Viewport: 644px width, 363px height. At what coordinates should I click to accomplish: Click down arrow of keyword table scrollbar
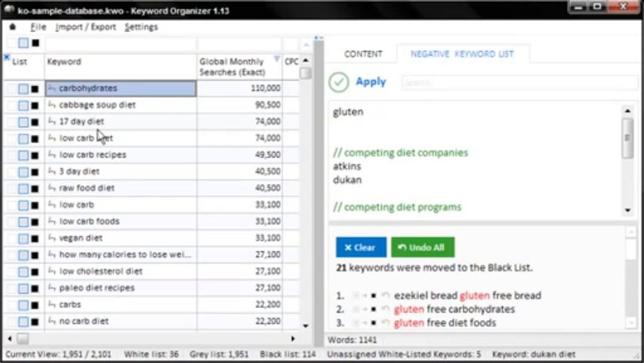305,326
